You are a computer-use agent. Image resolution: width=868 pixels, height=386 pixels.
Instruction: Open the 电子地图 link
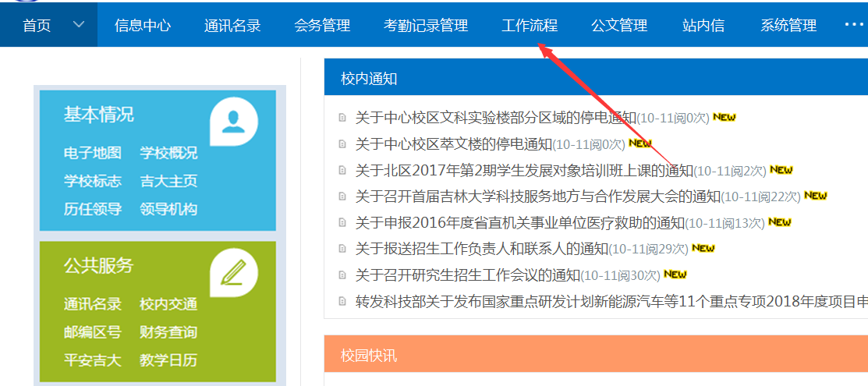[x=93, y=153]
